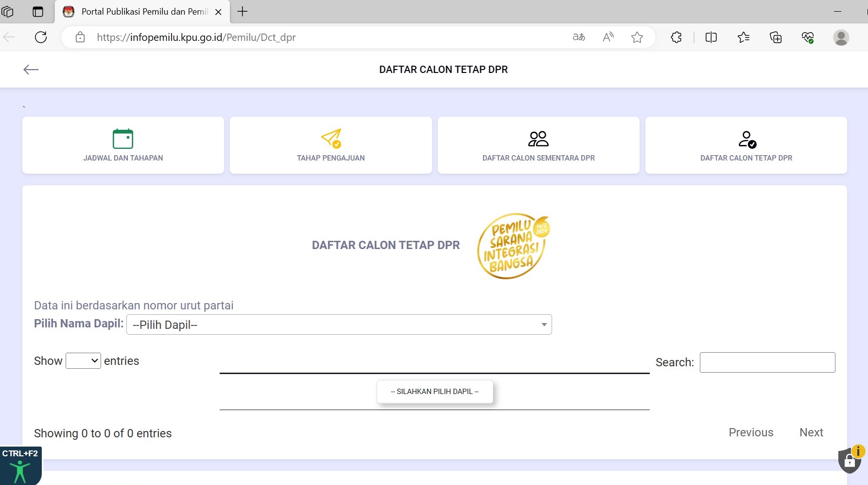The image size is (868, 485).
Task: Click the Daftar Calon Tetap DPR person-check icon
Action: coord(746,139)
